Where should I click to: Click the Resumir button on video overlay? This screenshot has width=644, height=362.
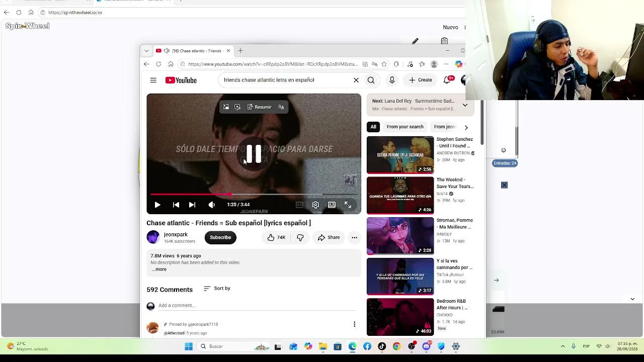(x=259, y=107)
